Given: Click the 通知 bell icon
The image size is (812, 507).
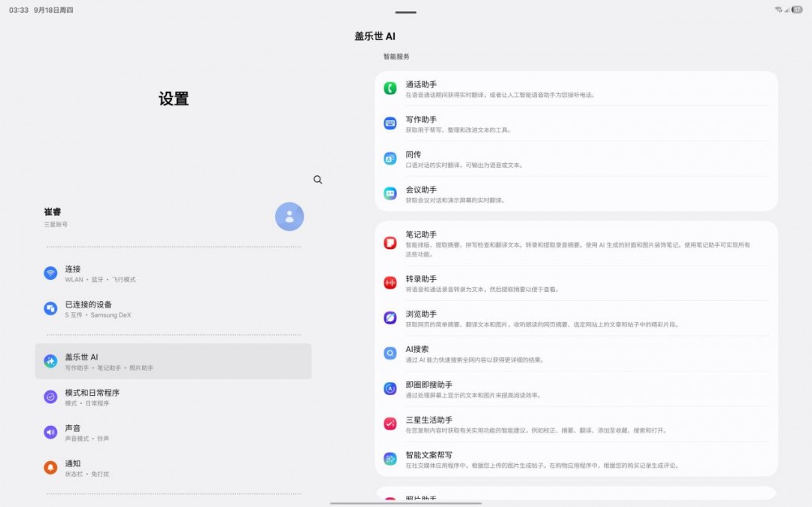Looking at the screenshot, I should [50, 468].
